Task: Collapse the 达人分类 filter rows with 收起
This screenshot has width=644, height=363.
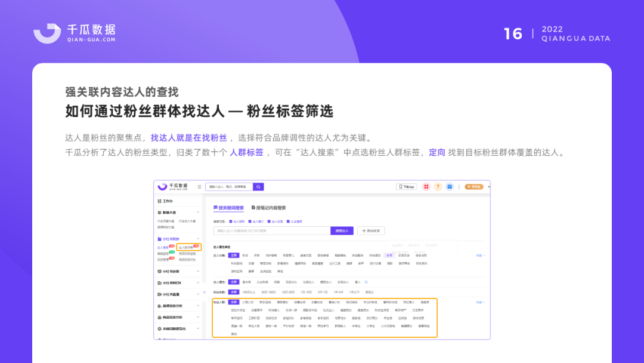Action: click(x=481, y=256)
